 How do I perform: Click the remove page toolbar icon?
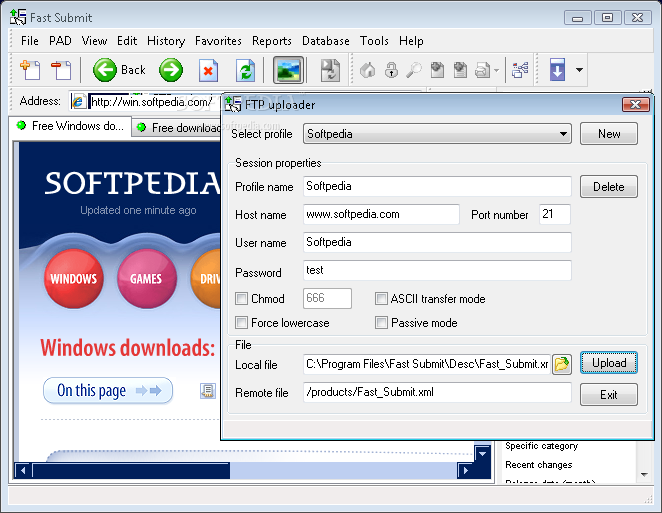[x=61, y=70]
